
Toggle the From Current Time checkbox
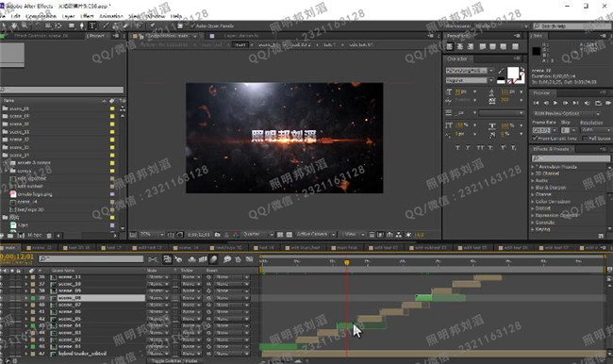click(x=535, y=139)
